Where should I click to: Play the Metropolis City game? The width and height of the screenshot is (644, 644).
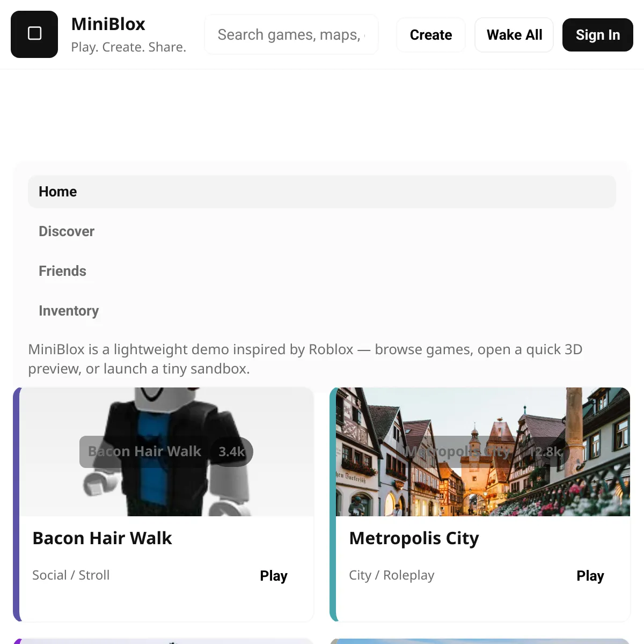[x=590, y=576]
